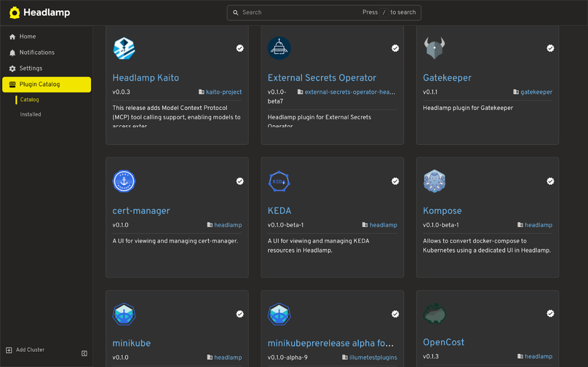
Task: Click the Kompose octopus logo
Action: [x=434, y=181]
